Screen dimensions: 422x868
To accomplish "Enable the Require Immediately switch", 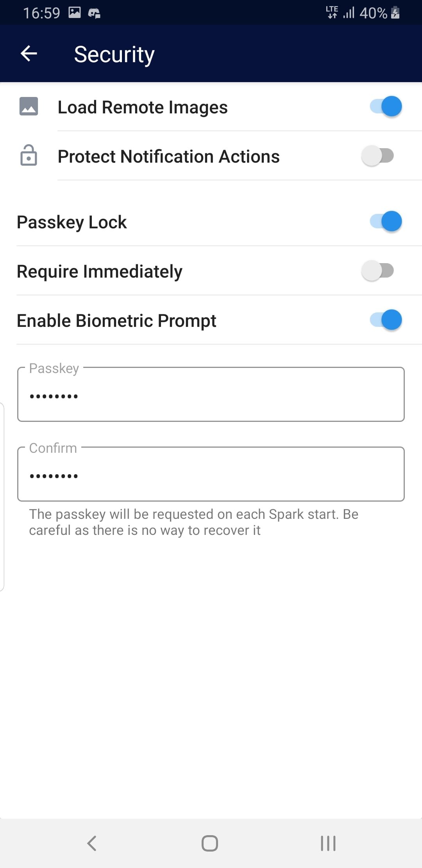I will click(x=377, y=271).
